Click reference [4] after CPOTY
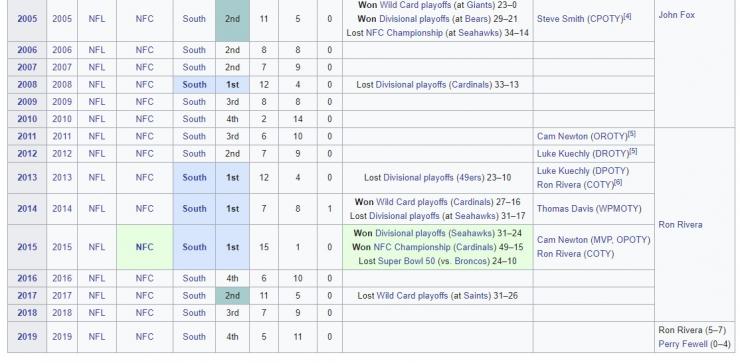740x363 pixels. pos(627,17)
